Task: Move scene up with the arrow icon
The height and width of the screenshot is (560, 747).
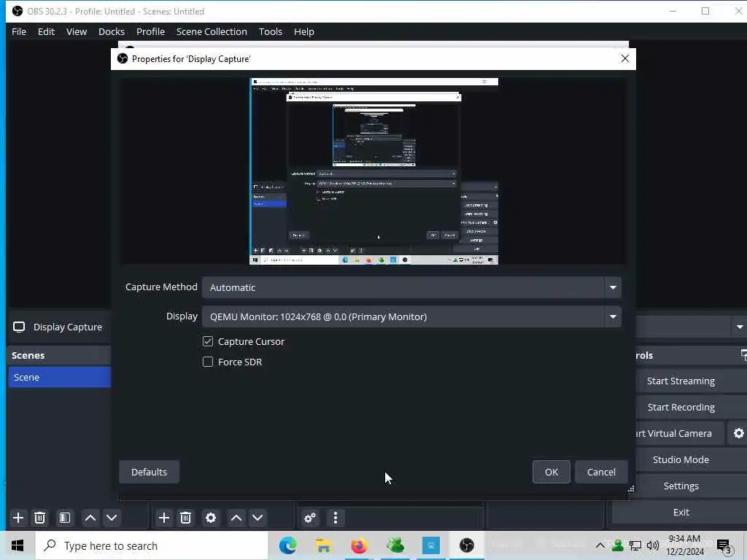Action: 90,518
